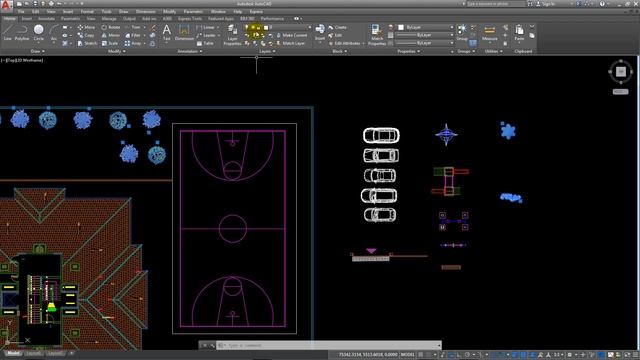The height and width of the screenshot is (360, 640).
Task: Open the Express menu
Action: point(256,11)
